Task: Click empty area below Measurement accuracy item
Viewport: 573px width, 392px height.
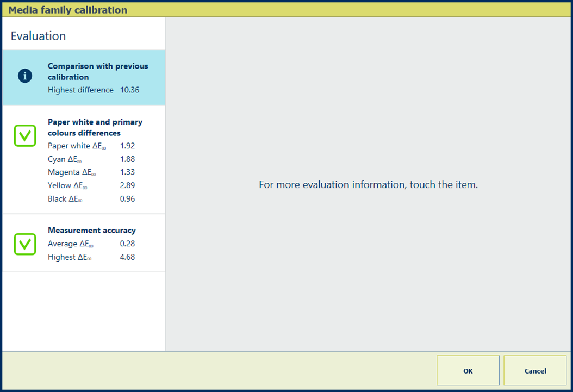Action: click(x=84, y=310)
